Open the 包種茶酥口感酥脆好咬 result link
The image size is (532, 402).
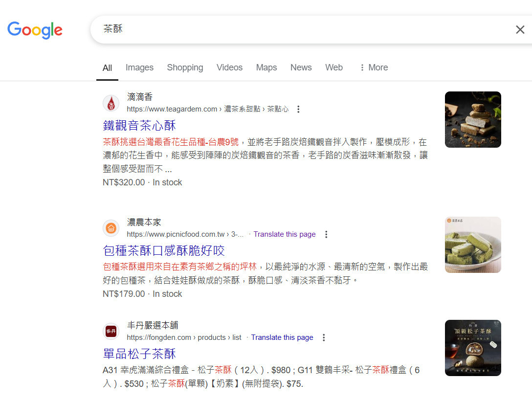click(x=164, y=250)
